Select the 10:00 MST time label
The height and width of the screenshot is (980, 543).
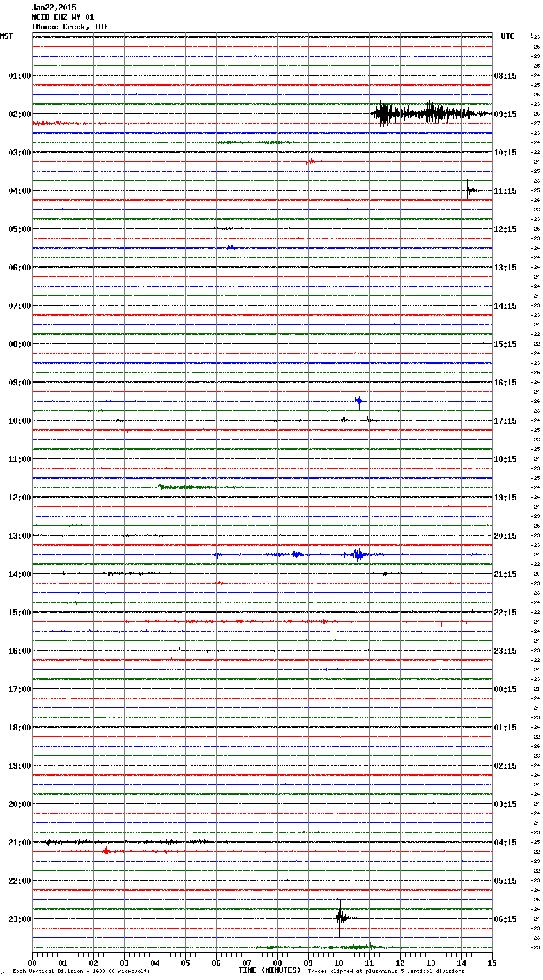coord(19,421)
